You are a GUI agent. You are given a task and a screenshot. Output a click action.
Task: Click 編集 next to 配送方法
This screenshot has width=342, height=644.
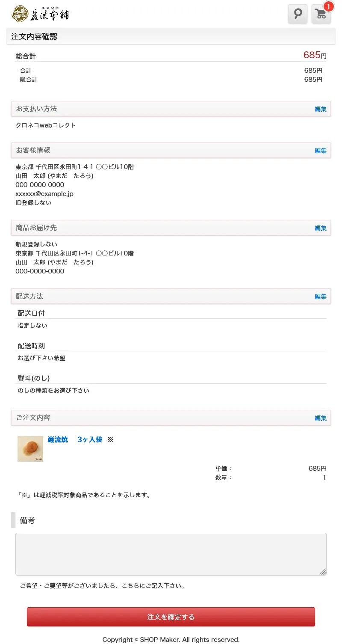click(x=320, y=297)
